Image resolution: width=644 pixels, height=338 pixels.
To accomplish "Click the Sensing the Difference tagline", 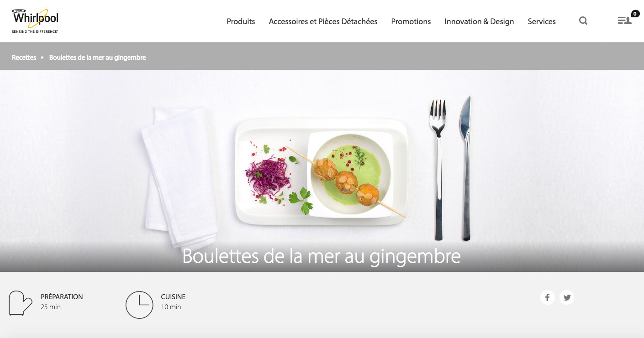I will pos(35,31).
